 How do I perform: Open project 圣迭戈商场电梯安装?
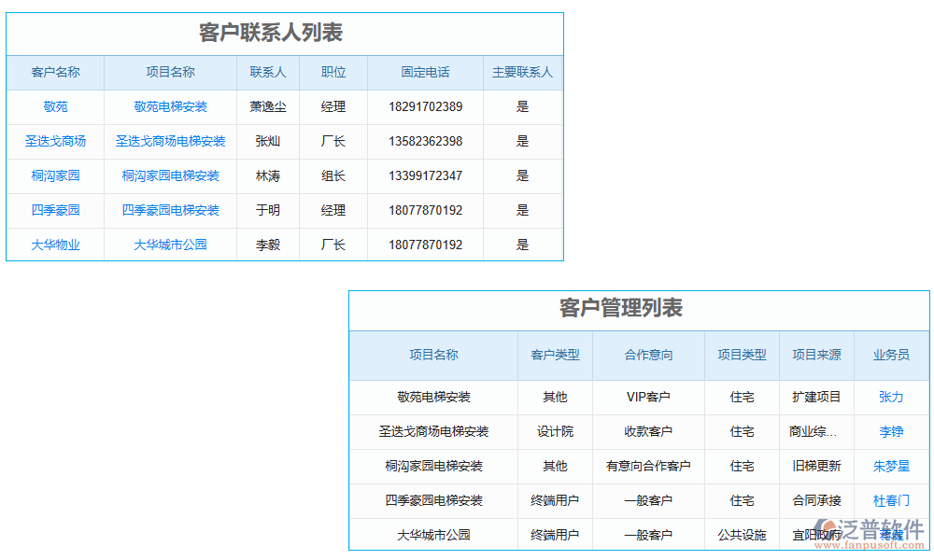coord(168,141)
